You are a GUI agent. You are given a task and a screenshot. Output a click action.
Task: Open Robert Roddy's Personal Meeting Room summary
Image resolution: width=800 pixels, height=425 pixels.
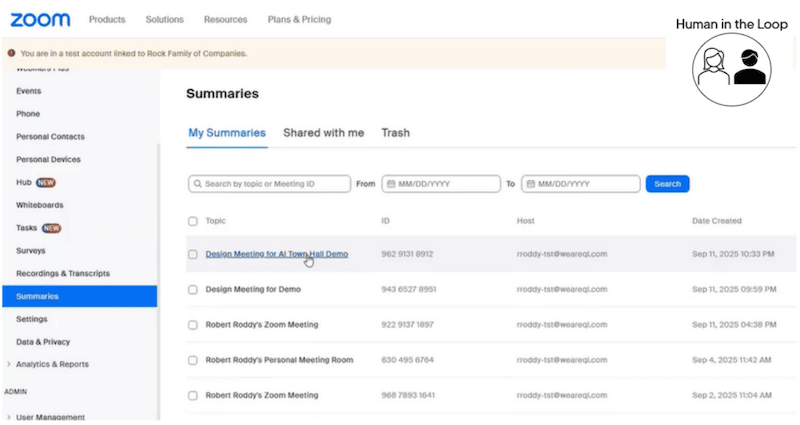(279, 360)
